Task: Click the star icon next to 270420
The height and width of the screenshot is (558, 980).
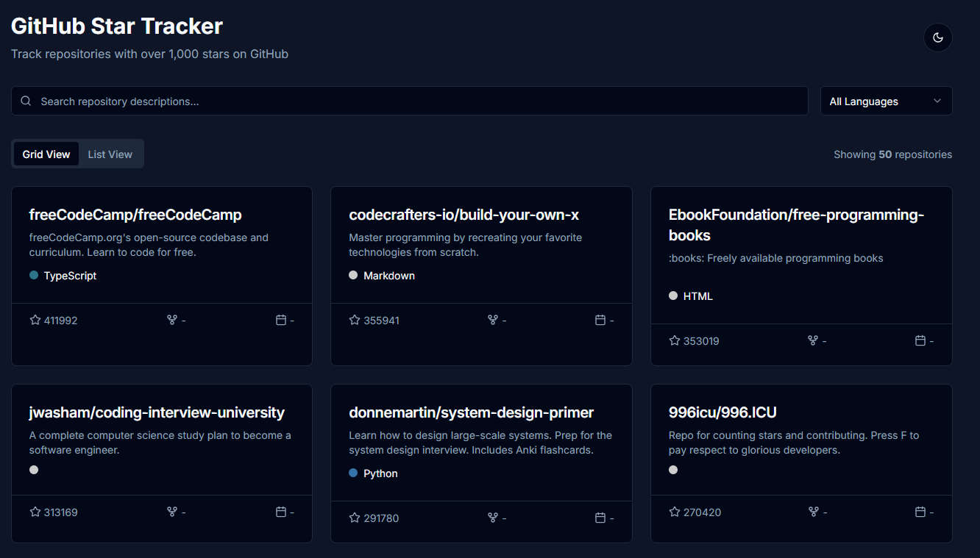Action: (675, 512)
